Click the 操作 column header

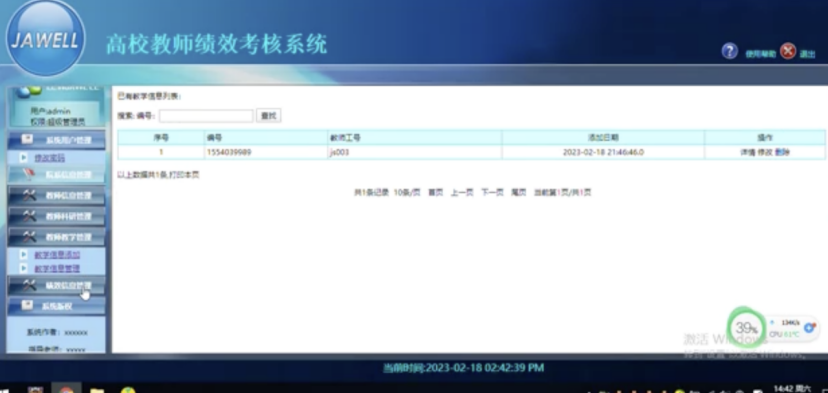(765, 137)
